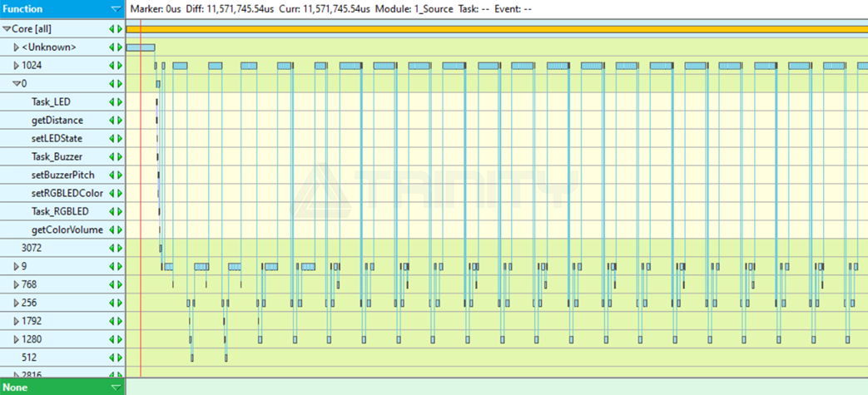Click the right arrow on the getColorVolume row

[120, 230]
